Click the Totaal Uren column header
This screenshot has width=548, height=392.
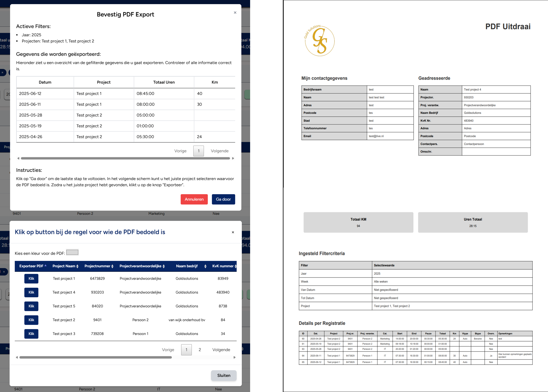pyautogui.click(x=164, y=82)
